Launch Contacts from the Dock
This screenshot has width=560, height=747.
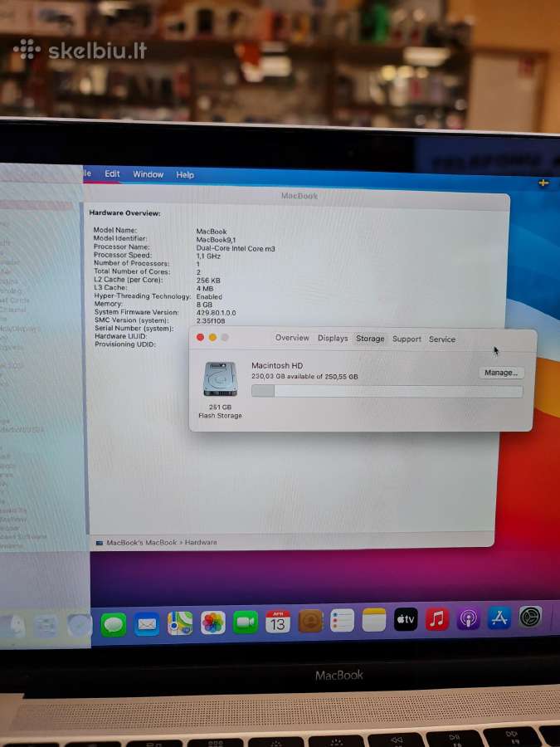pos(310,621)
